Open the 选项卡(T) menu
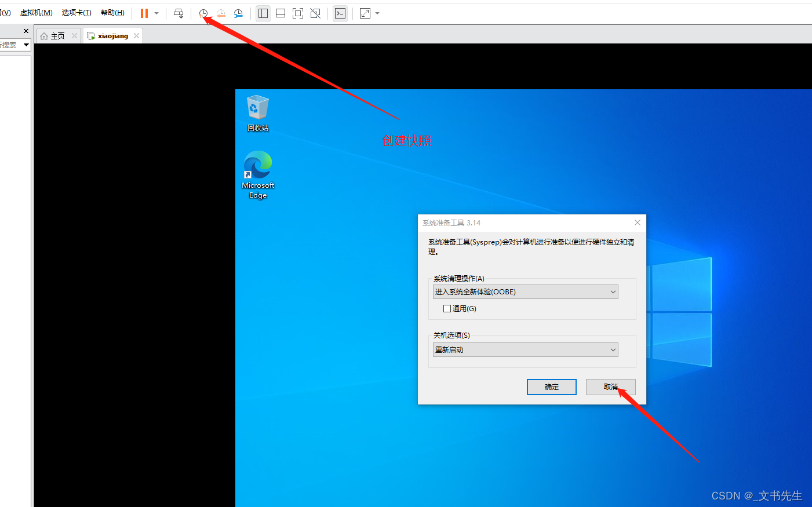Screen dimensions: 812x507 pyautogui.click(x=77, y=13)
